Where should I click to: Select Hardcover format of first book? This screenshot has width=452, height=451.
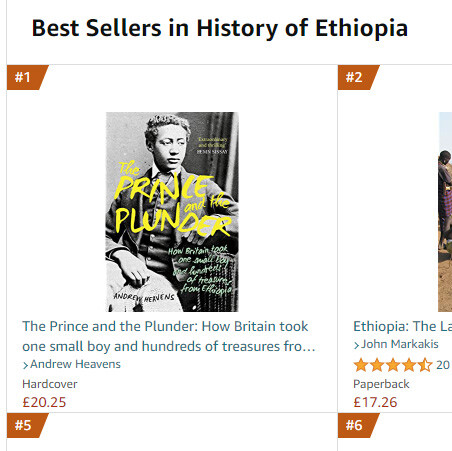click(50, 384)
